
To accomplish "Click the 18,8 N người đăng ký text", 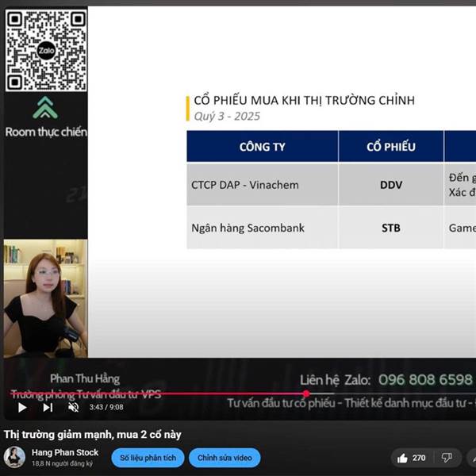I will (62, 463).
